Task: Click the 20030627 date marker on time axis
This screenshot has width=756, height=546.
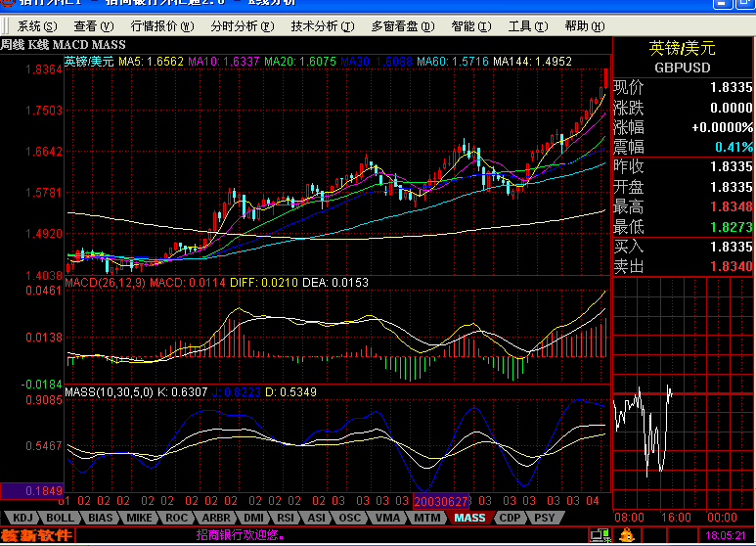Action: pyautogui.click(x=441, y=501)
